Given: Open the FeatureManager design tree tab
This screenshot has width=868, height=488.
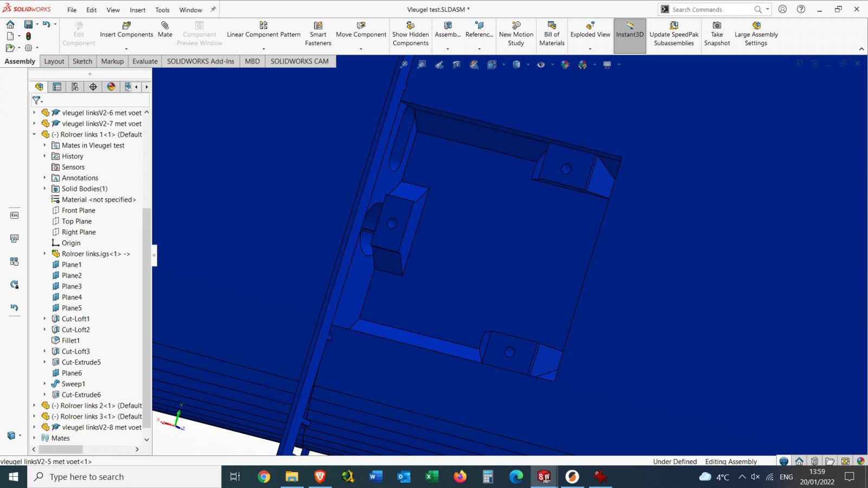Looking at the screenshot, I should [x=39, y=87].
